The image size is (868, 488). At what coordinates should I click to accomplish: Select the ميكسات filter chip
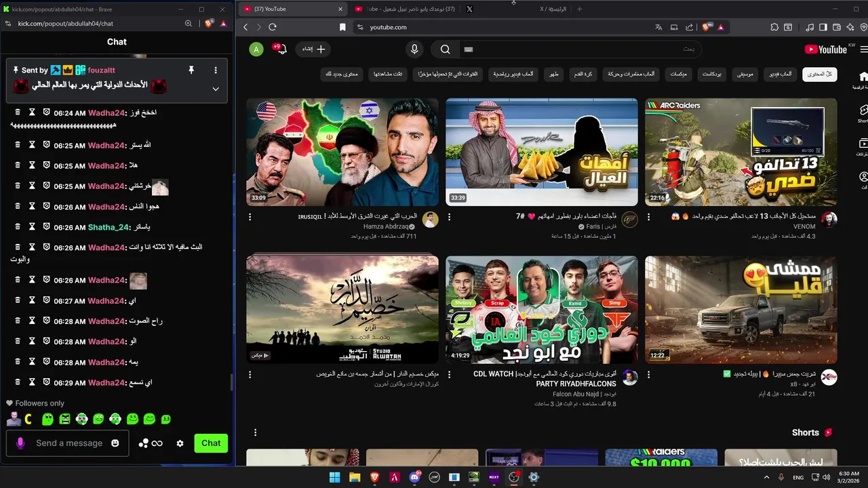[x=679, y=74]
